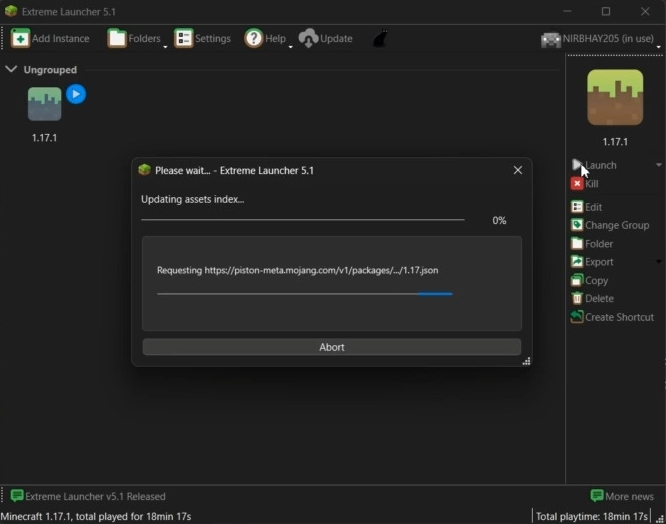Kill the running instance

coord(585,183)
